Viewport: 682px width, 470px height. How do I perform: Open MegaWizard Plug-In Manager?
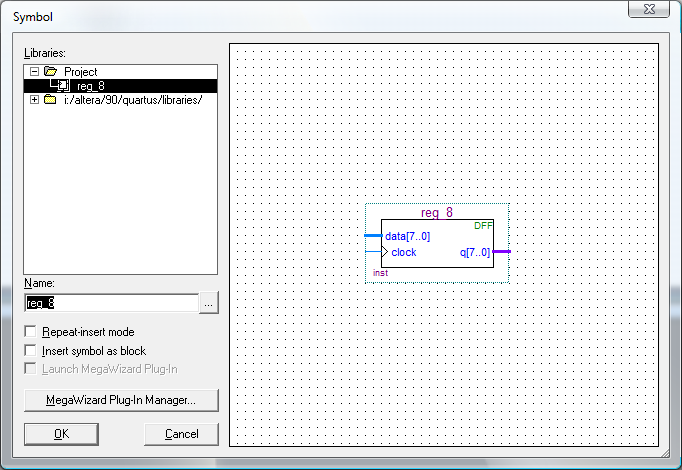[x=121, y=400]
